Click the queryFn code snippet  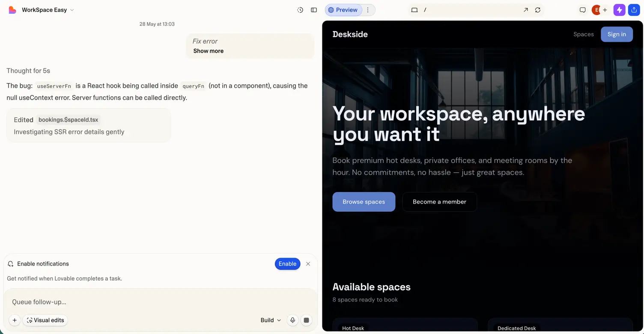click(193, 86)
